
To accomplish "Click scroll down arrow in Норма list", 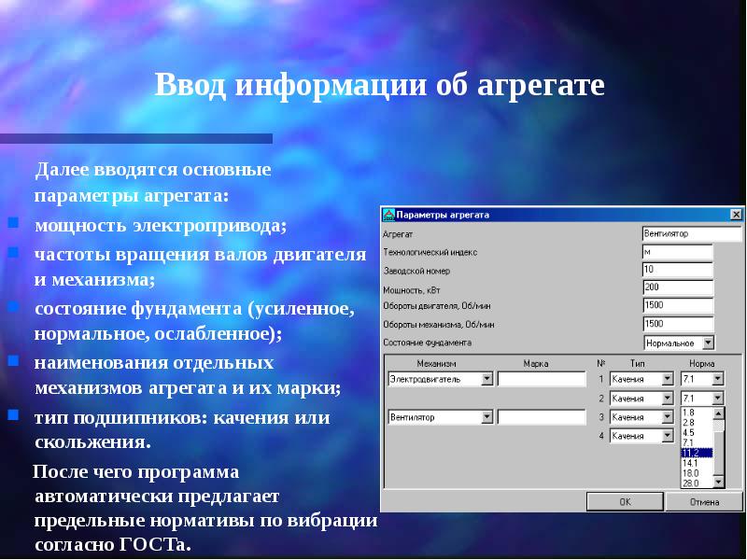I will point(719,482).
